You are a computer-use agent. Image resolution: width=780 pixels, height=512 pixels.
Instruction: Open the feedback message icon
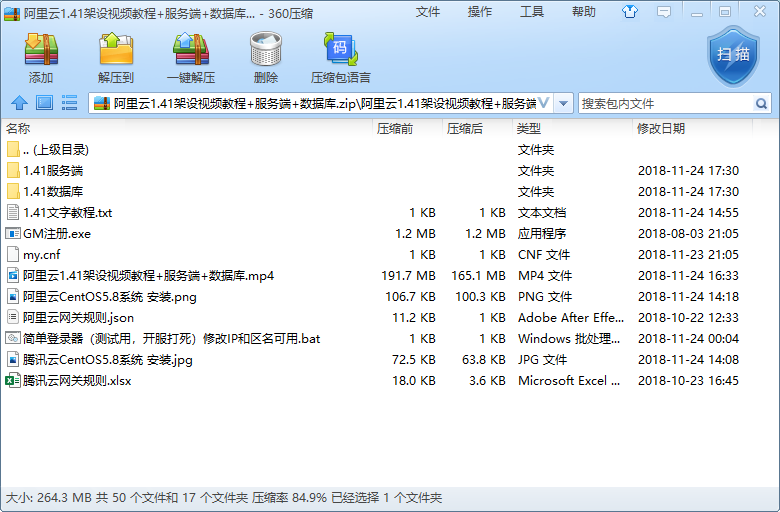[x=664, y=11]
